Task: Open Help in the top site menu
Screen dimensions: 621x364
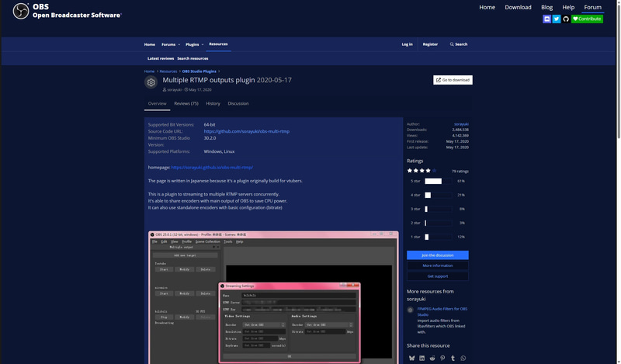Action: pos(568,7)
